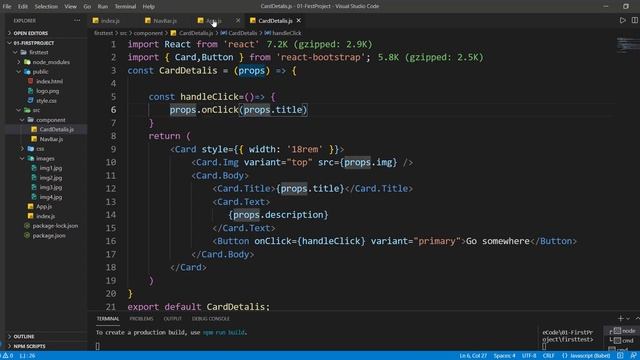Open the Selection menu
The height and width of the screenshot is (360, 640).
(x=46, y=7)
